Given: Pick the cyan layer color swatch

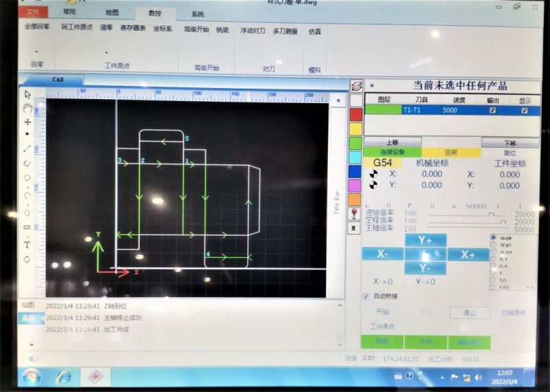Looking at the screenshot, I should pyautogui.click(x=355, y=157).
